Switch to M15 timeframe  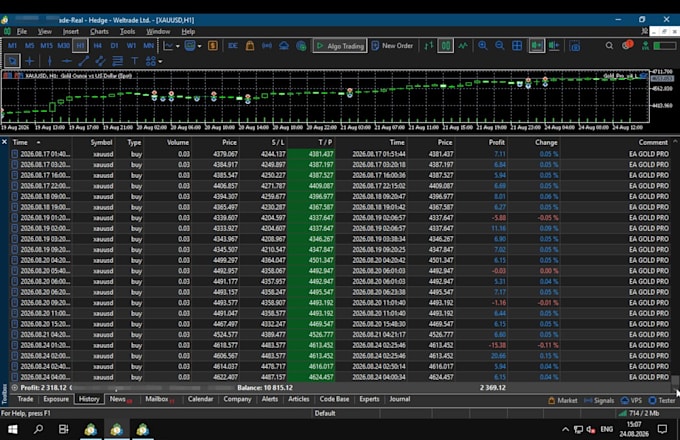pos(46,46)
